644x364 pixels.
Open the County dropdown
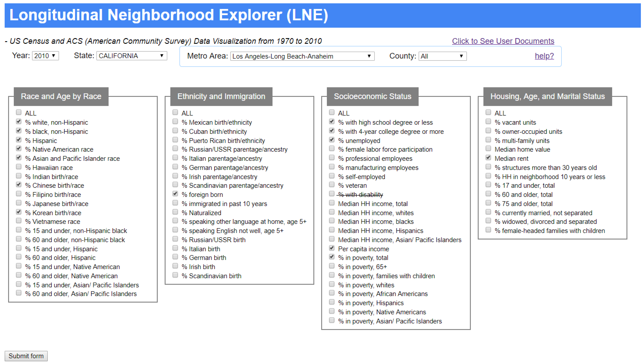[x=443, y=56]
